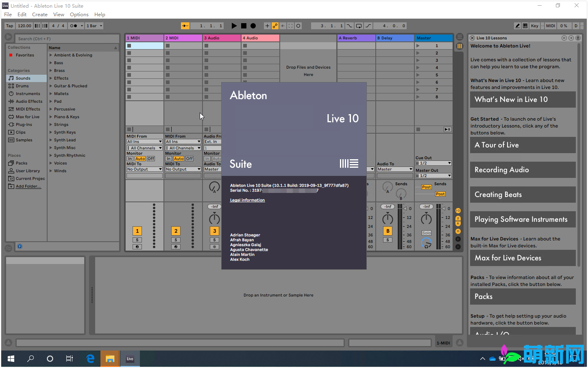This screenshot has width=588, height=368.
Task: Set track 1 Monitor to In
Action: coord(130,158)
